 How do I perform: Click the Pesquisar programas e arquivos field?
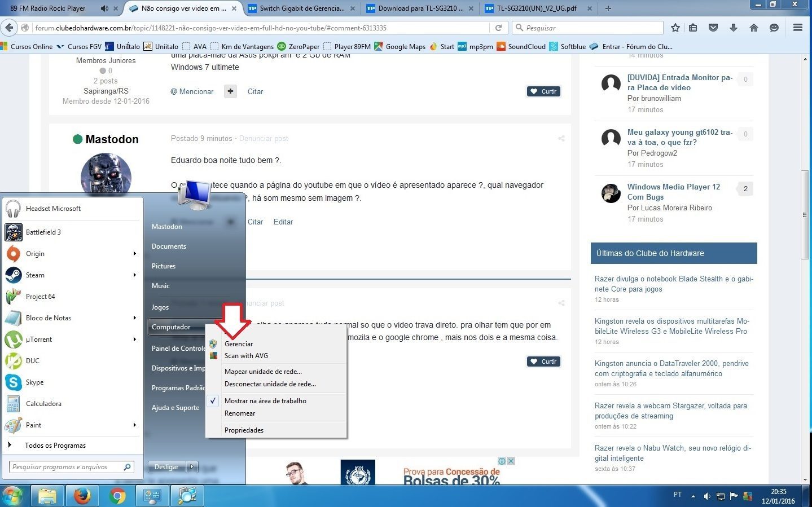[72, 467]
